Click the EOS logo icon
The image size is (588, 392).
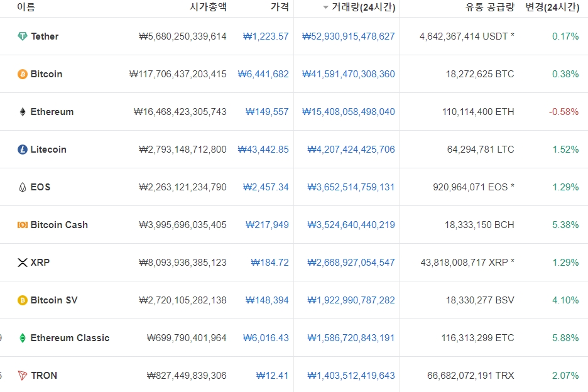23,187
